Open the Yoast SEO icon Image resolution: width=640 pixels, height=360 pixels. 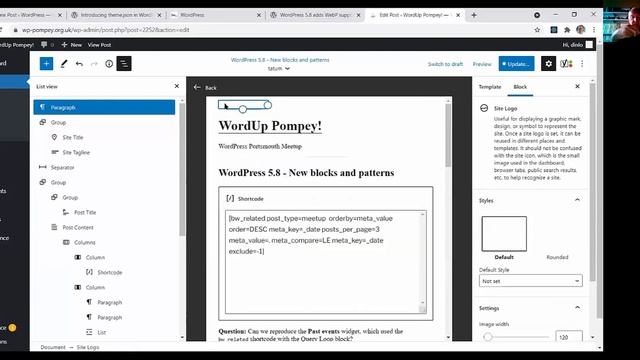tap(566, 64)
